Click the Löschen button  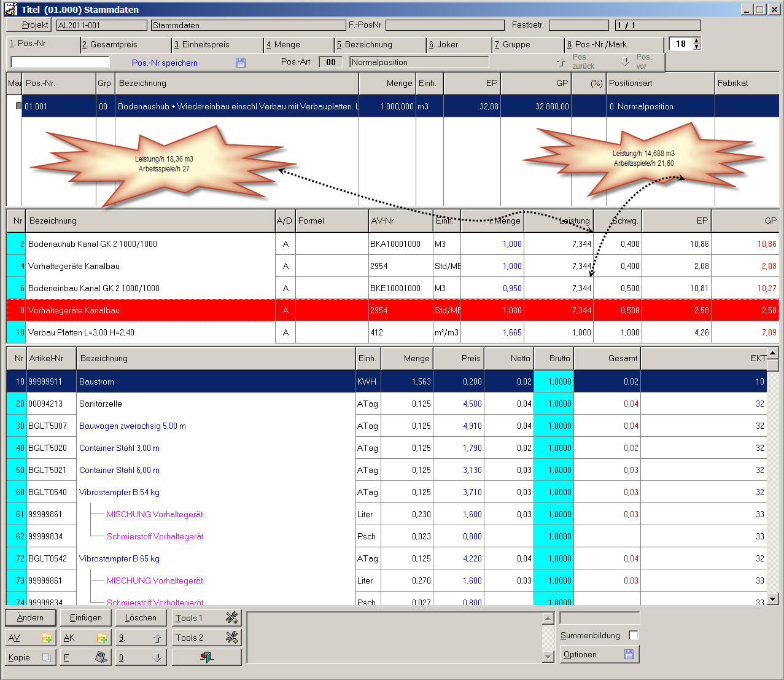click(x=141, y=618)
